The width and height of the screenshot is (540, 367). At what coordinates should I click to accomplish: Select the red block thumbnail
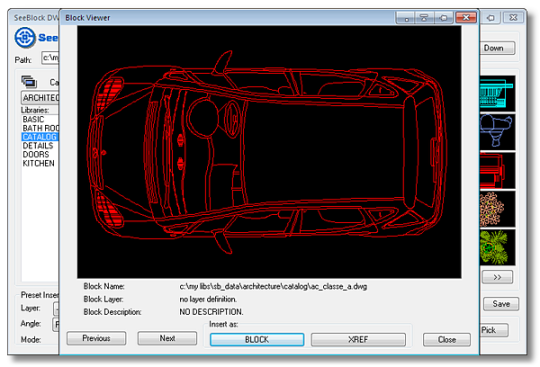click(497, 170)
